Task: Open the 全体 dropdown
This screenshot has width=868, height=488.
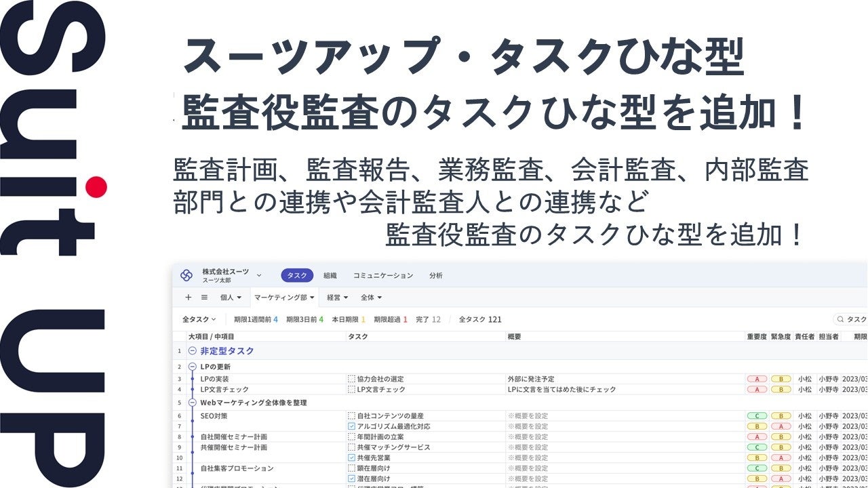Action: click(371, 298)
